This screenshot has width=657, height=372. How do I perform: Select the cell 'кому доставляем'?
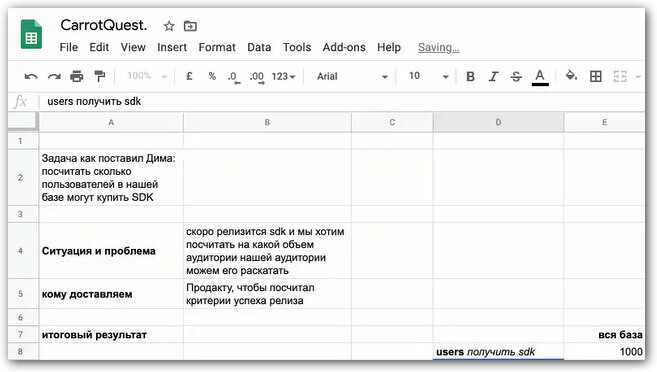[111, 294]
